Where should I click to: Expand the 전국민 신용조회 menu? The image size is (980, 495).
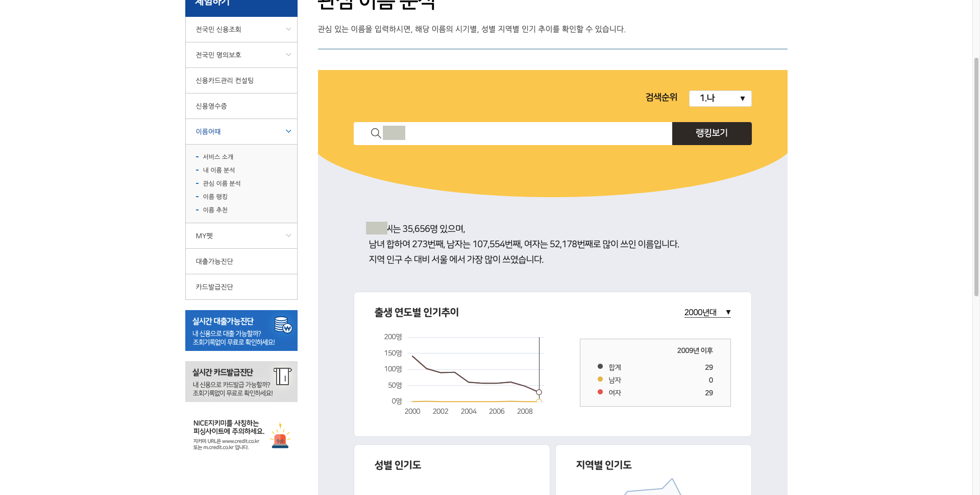point(241,29)
